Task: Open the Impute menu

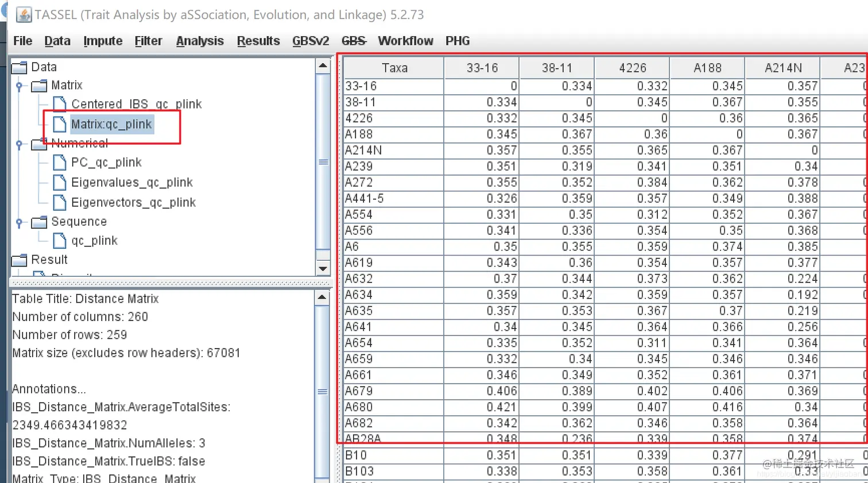Action: tap(103, 41)
